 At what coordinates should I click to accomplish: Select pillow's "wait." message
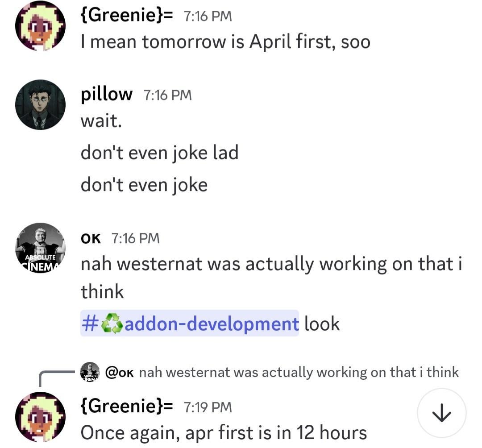[101, 120]
